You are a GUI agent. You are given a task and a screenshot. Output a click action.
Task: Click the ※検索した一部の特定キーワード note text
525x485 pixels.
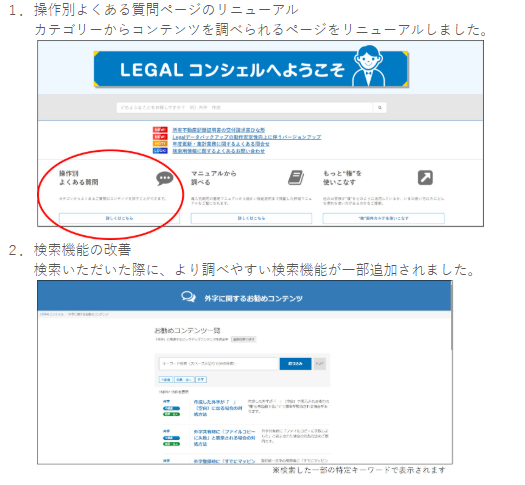(x=359, y=470)
